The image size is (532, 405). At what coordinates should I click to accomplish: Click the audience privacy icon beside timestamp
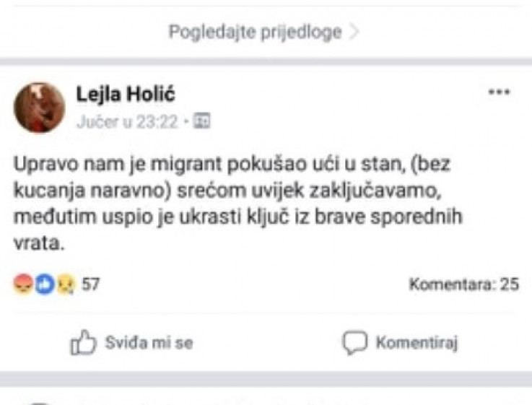(202, 122)
